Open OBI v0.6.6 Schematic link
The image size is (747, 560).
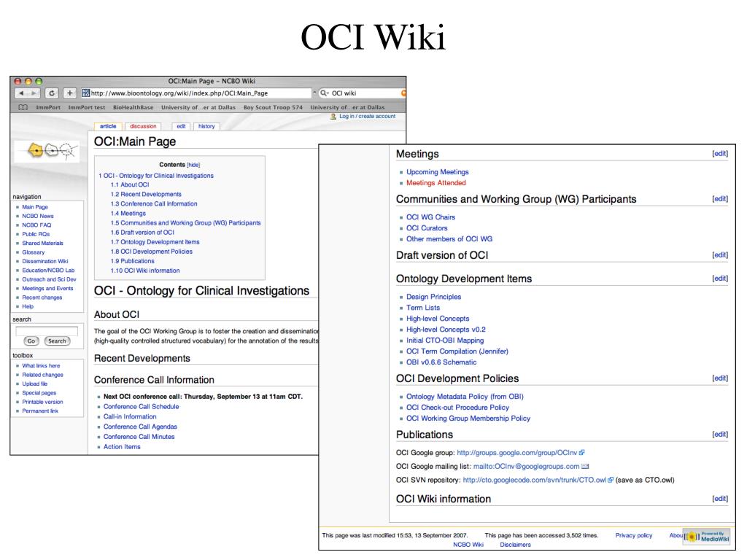pos(441,362)
